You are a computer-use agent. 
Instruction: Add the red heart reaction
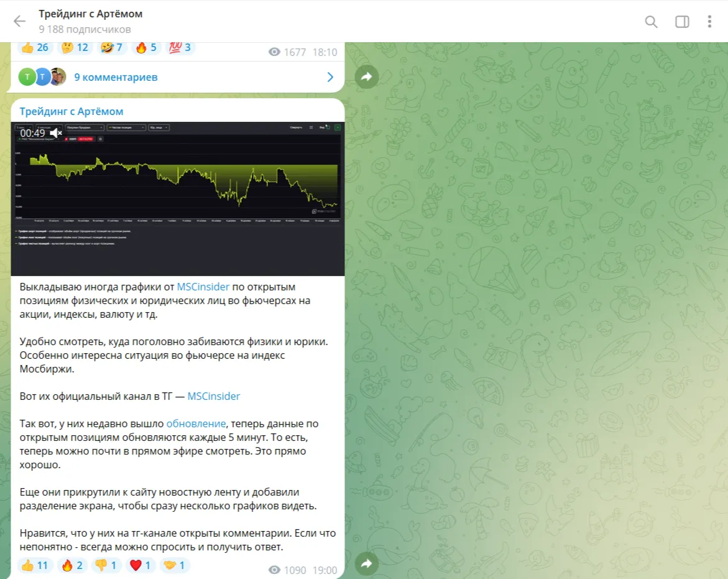[141, 565]
